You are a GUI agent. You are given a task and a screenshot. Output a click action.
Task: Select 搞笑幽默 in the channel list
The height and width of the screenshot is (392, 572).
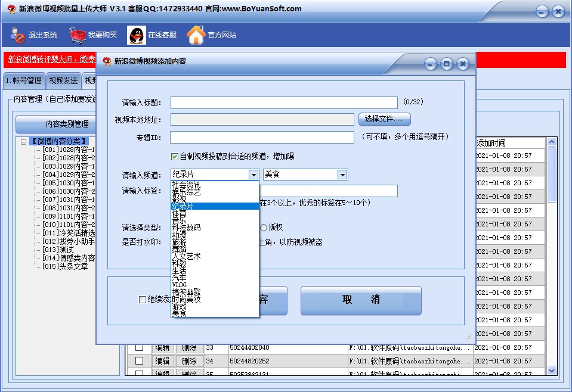point(215,292)
